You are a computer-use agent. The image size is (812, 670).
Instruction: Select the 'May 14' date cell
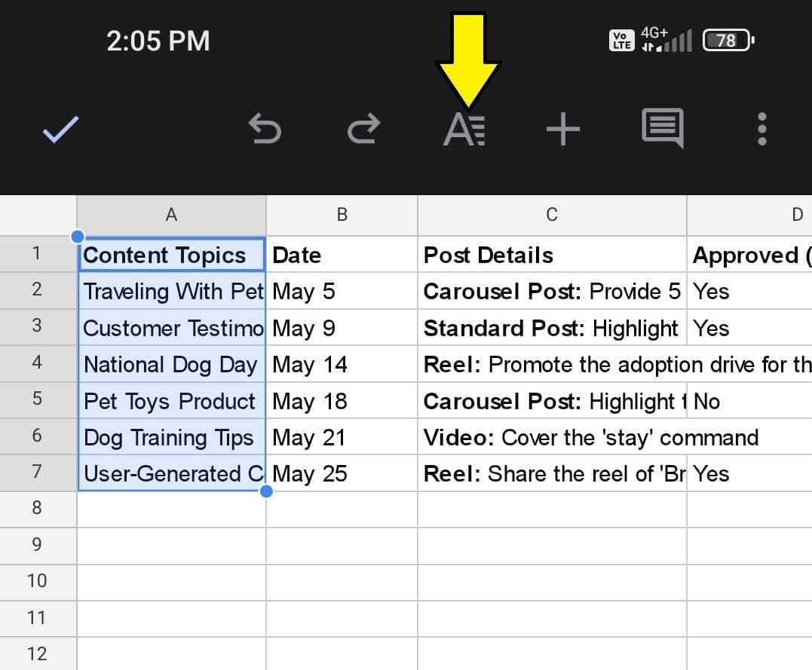342,365
